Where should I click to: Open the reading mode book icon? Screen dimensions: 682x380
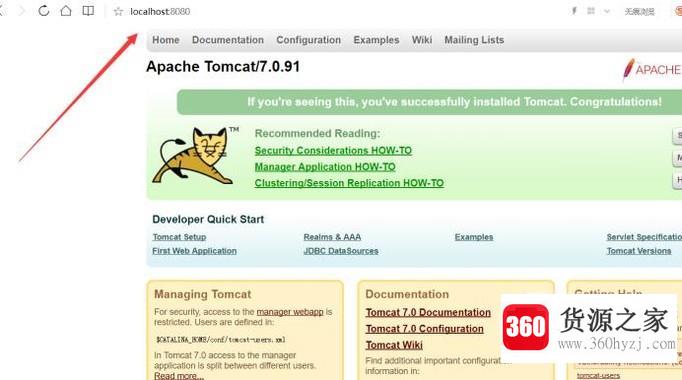(x=88, y=11)
